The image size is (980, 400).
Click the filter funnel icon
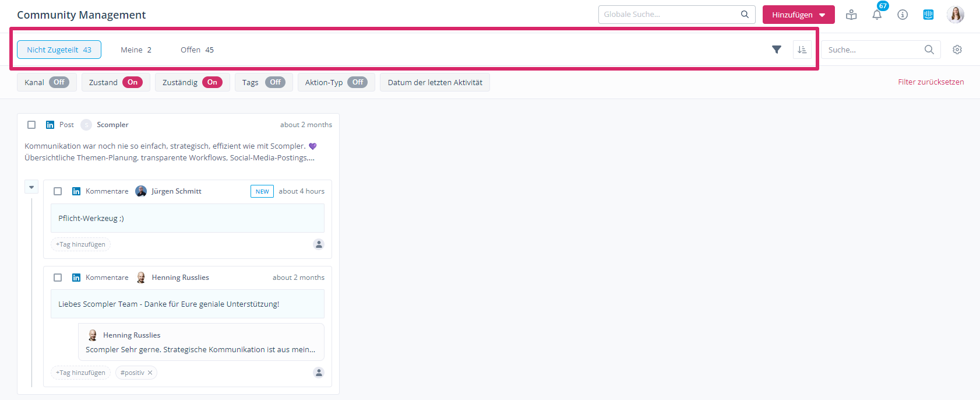click(776, 50)
